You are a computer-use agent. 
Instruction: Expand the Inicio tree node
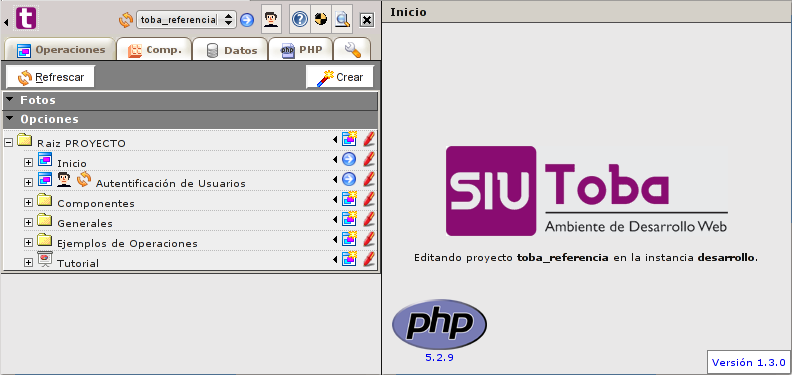pos(29,163)
